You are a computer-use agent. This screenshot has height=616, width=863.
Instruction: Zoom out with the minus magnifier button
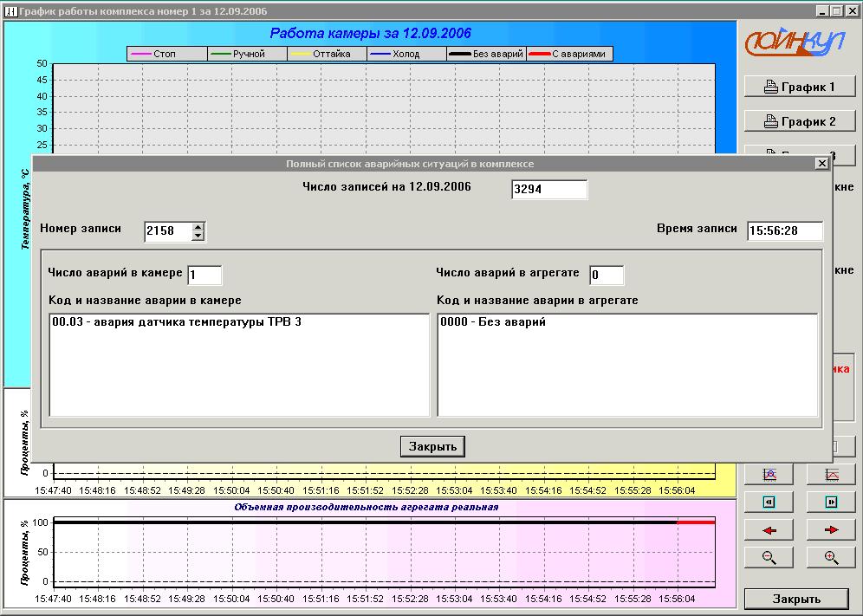coord(769,557)
